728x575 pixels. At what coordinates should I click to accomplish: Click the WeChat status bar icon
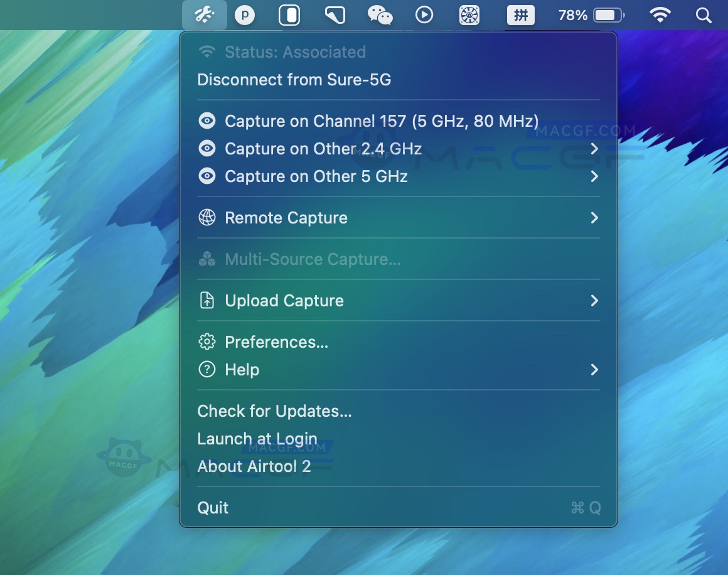380,14
